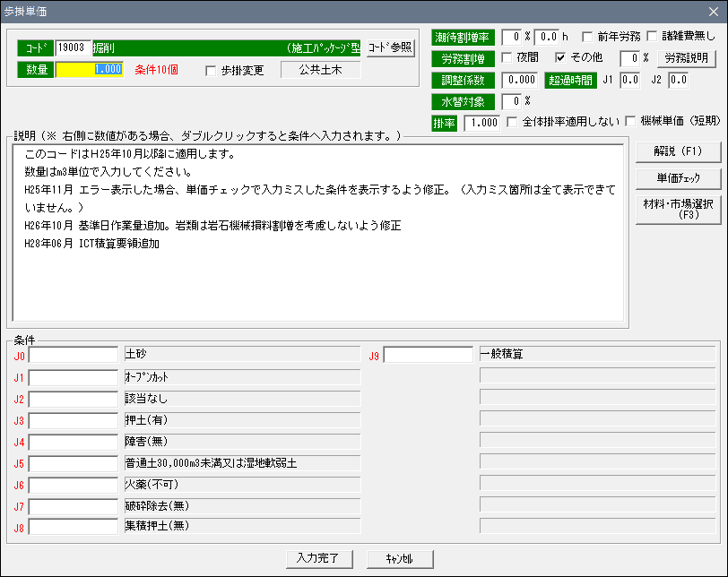The height and width of the screenshot is (577, 728).
Task: Toggle 全体掛率適用しない checkbox
Action: point(512,121)
